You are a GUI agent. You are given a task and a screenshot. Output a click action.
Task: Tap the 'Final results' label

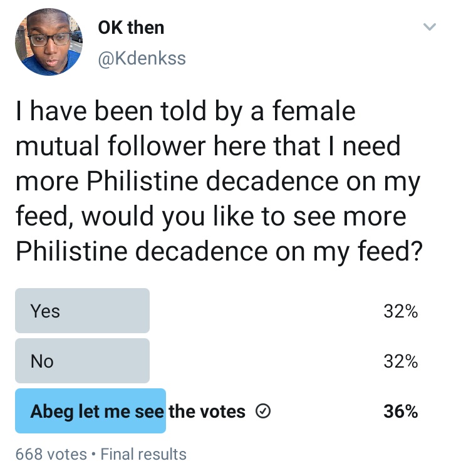coord(143,454)
